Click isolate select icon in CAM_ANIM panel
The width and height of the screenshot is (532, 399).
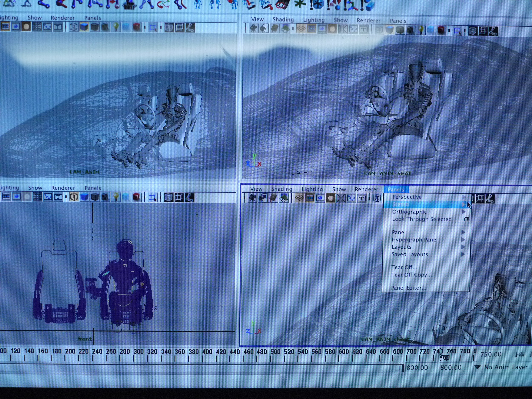click(153, 28)
